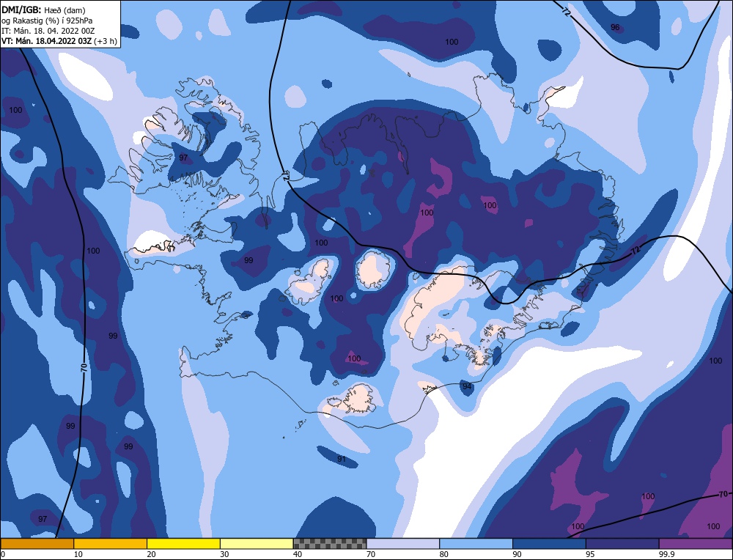Click the '0' label on the color scale
Viewport: 733px width, 560px height.
point(3,554)
